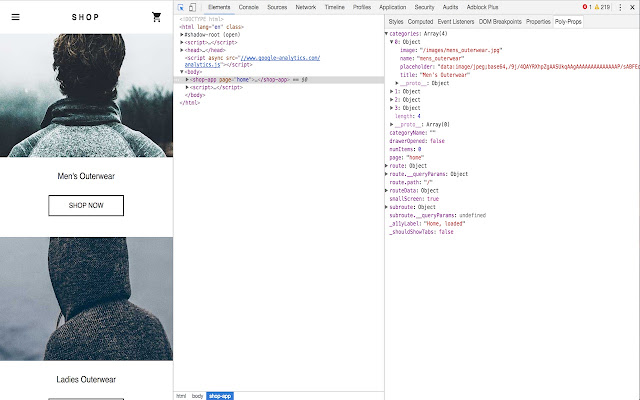Select the html lang="en" element line
The height and width of the screenshot is (400, 640).
pos(211,27)
